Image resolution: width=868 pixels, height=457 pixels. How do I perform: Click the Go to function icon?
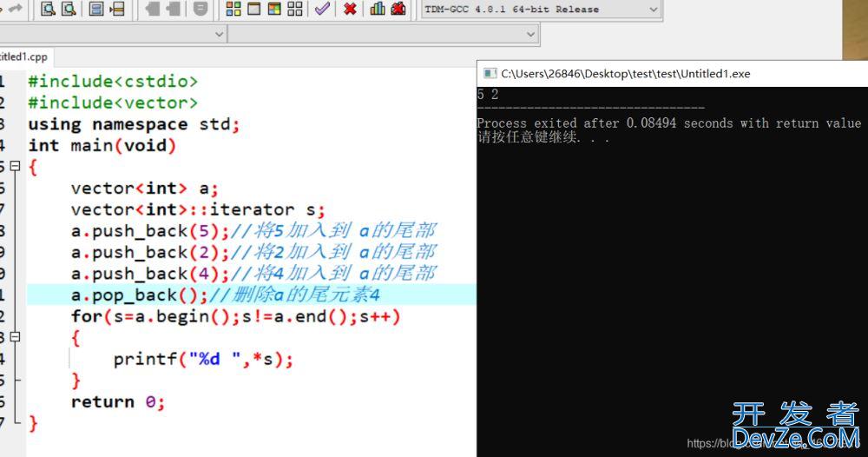pos(96,9)
